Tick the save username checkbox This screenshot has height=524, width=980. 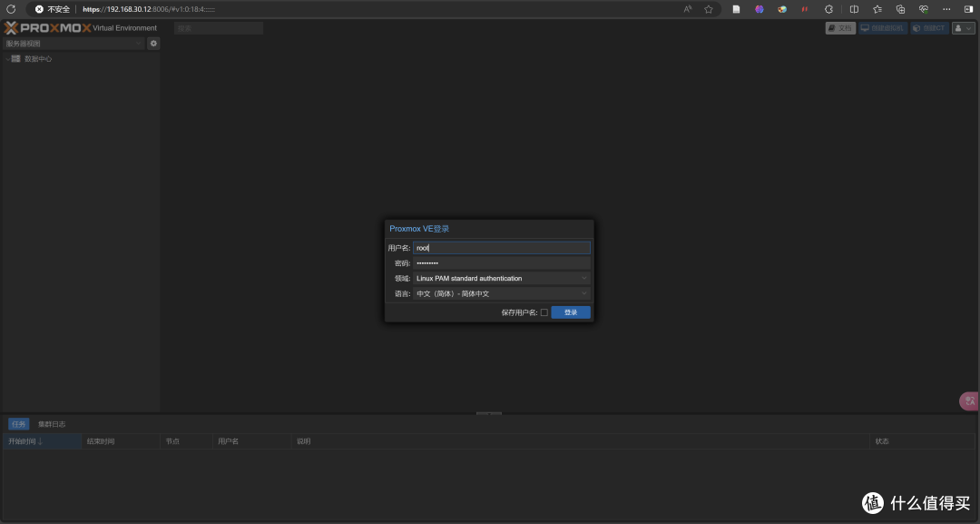[x=544, y=312]
